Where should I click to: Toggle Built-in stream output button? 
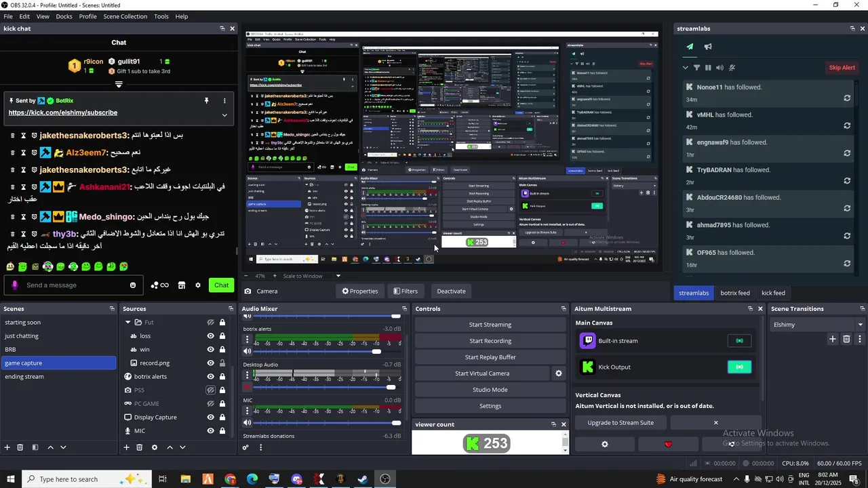point(739,341)
